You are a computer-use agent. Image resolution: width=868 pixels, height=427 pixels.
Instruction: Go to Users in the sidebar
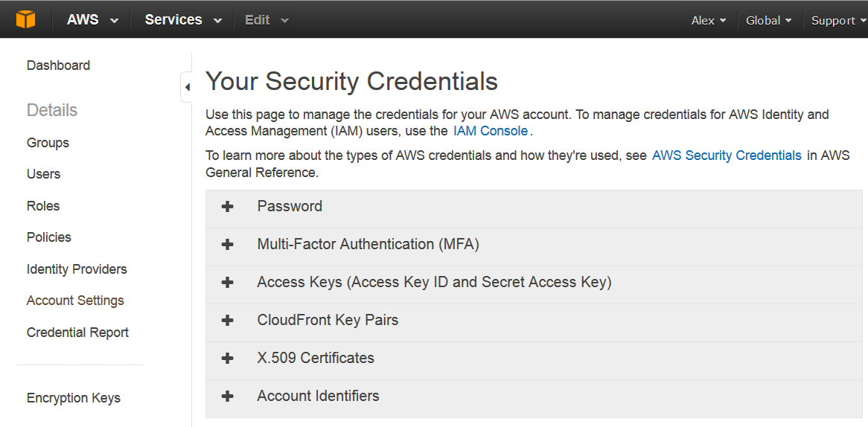coord(43,174)
